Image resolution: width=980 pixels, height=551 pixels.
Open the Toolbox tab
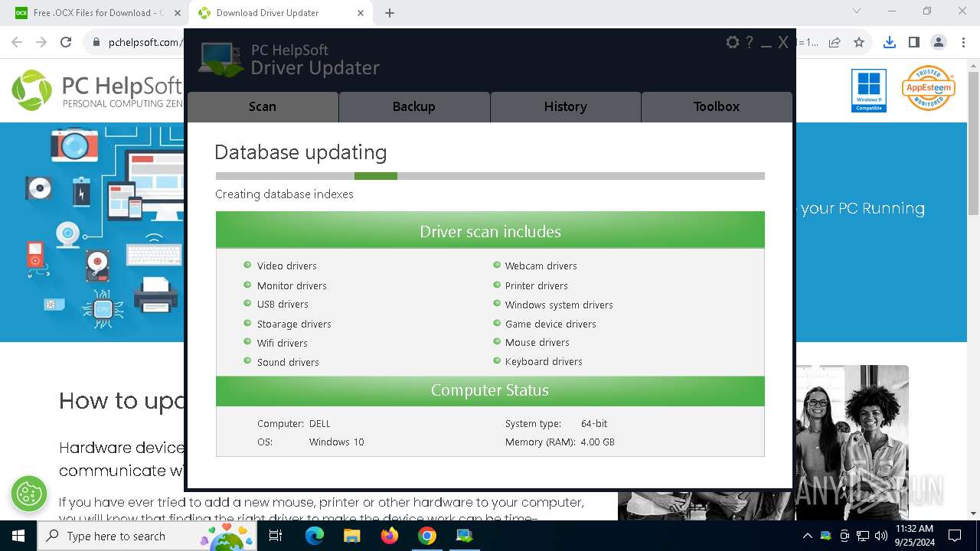717,106
